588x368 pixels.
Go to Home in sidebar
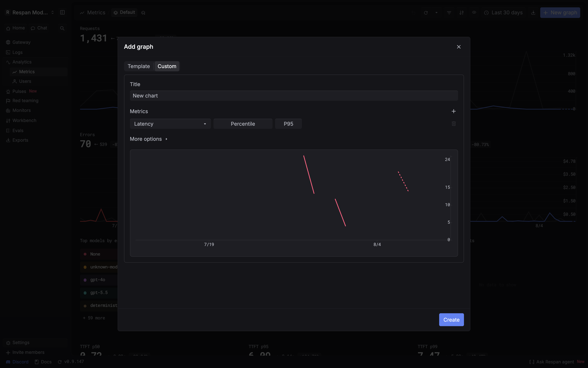pyautogui.click(x=16, y=28)
